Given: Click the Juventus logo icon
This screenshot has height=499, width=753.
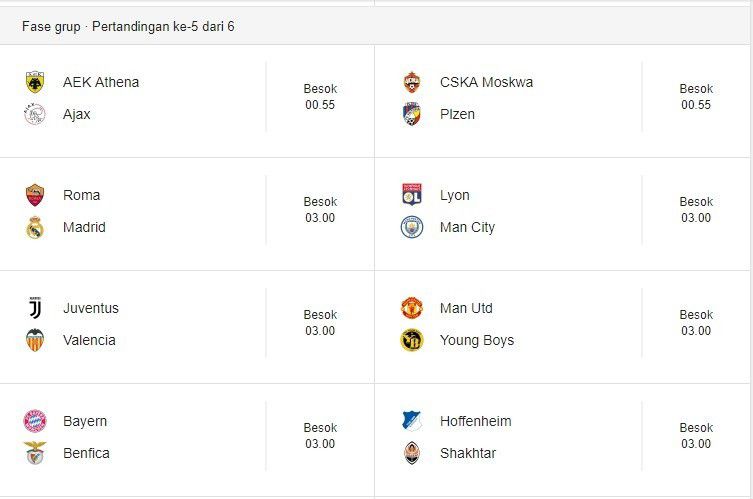Looking at the screenshot, I should [x=35, y=308].
